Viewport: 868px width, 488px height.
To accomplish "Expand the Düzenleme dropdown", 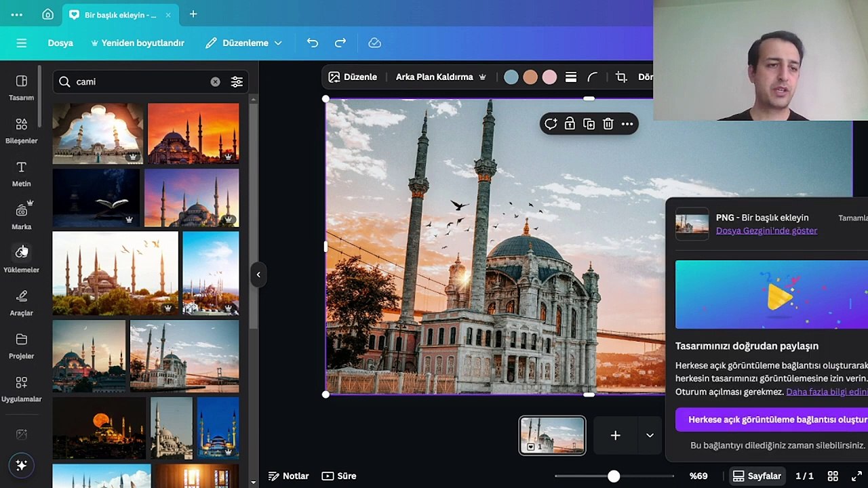I will click(244, 43).
